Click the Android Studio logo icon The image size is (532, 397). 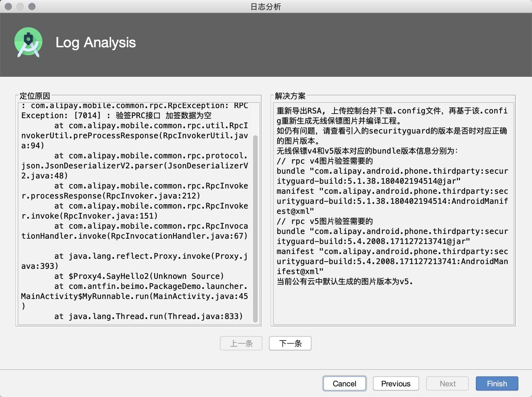point(28,42)
